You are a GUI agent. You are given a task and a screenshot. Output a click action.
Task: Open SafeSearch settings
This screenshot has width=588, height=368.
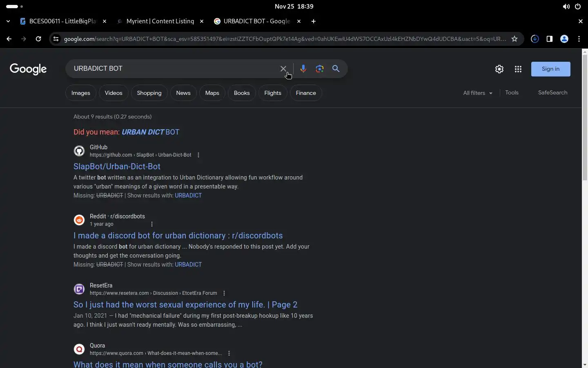click(552, 93)
